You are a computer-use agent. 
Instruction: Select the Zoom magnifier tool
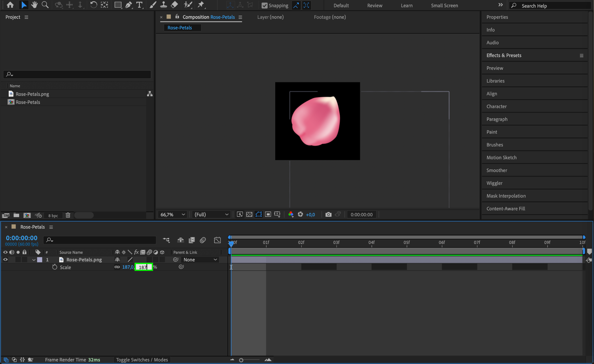click(x=45, y=5)
